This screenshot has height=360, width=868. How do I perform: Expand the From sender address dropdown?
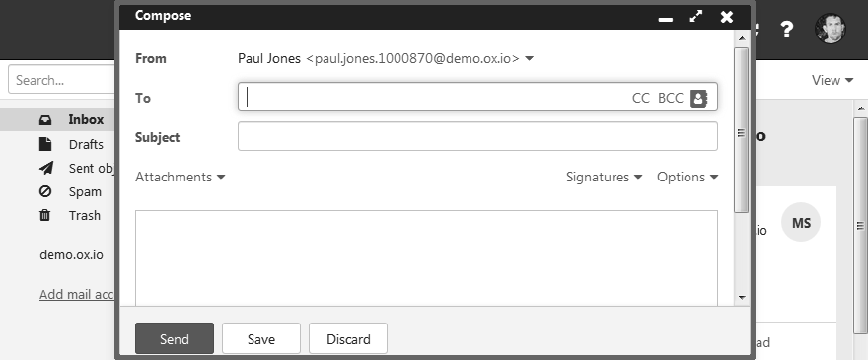pyautogui.click(x=529, y=59)
